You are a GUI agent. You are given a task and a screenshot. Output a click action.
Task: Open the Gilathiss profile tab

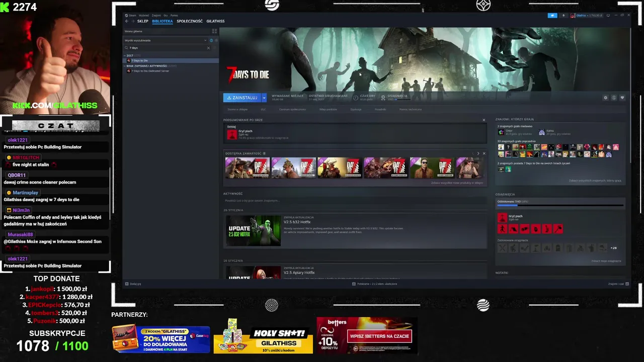tap(215, 21)
